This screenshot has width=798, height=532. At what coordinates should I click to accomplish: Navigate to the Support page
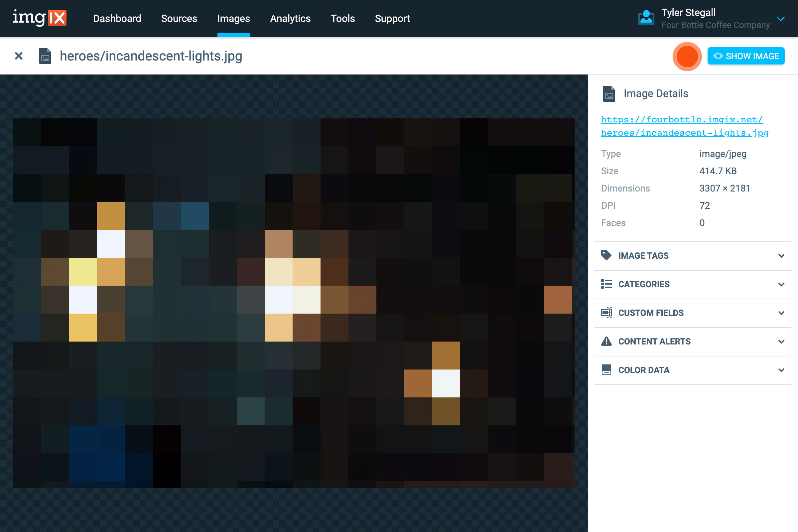pos(392,19)
